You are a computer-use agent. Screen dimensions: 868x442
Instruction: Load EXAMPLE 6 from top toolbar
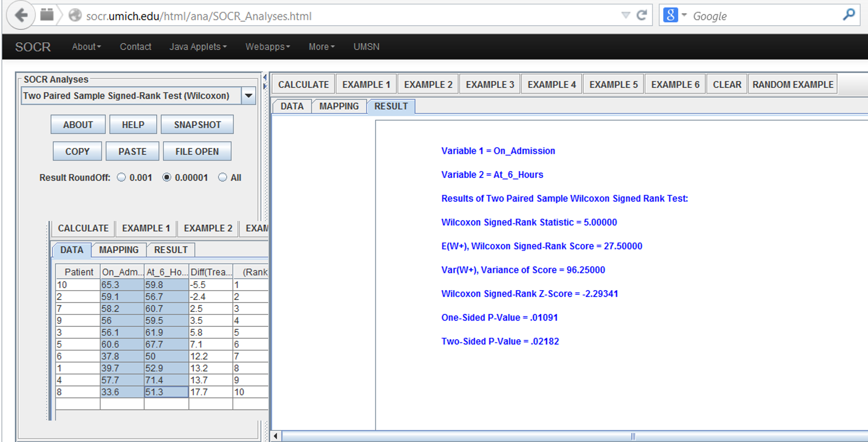point(676,84)
